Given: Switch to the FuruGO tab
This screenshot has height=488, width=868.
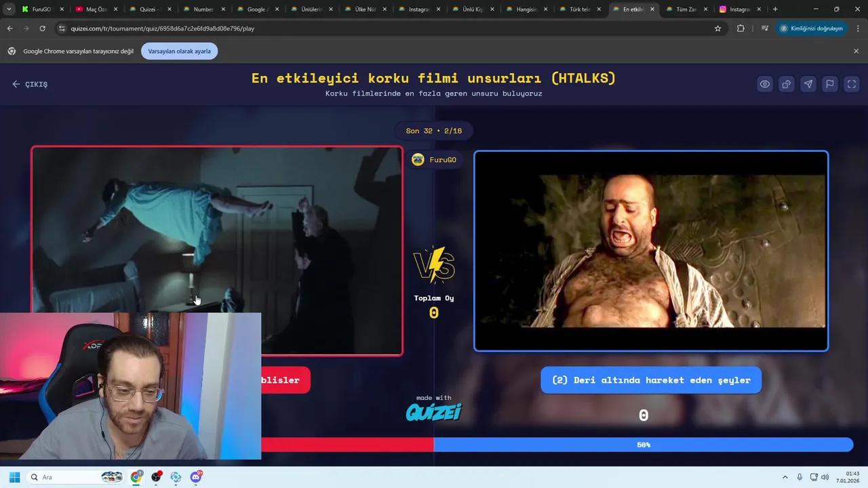Looking at the screenshot, I should pyautogui.click(x=41, y=9).
